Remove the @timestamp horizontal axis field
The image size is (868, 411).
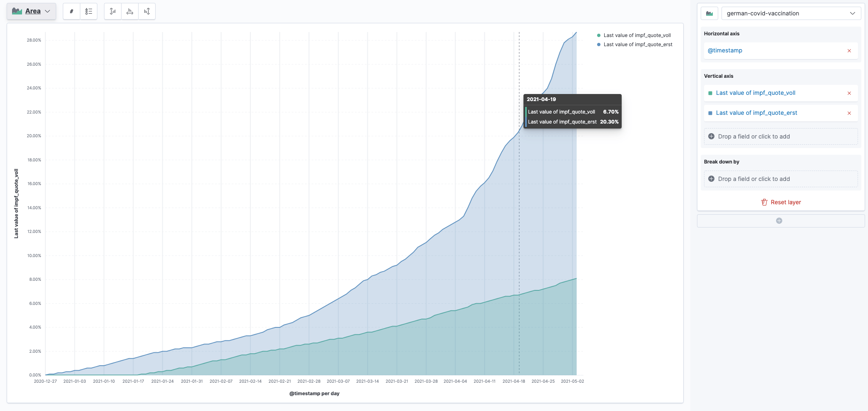coord(849,51)
